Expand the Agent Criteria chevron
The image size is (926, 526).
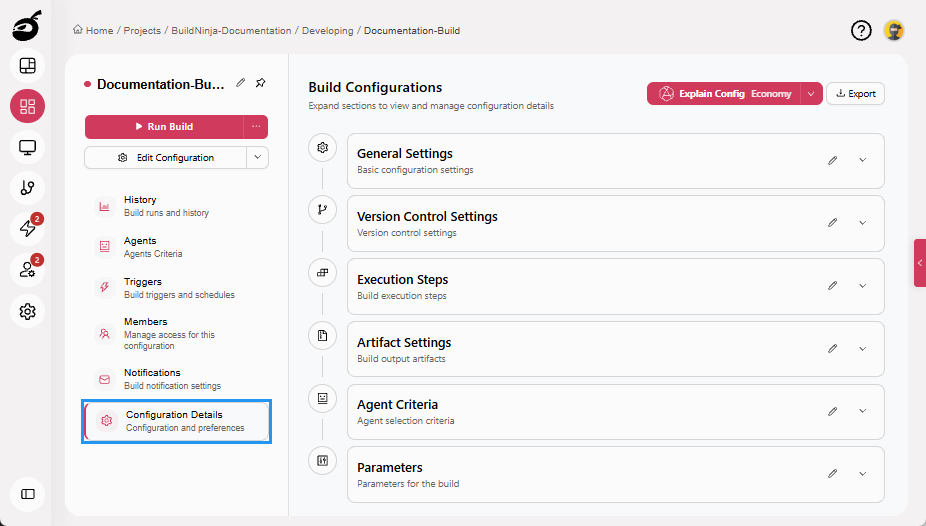tap(863, 411)
